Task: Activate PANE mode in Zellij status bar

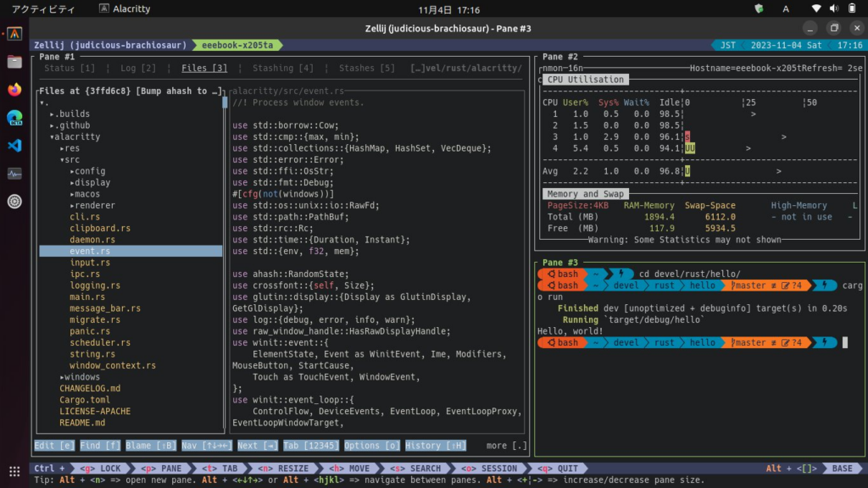Action: pos(161,469)
